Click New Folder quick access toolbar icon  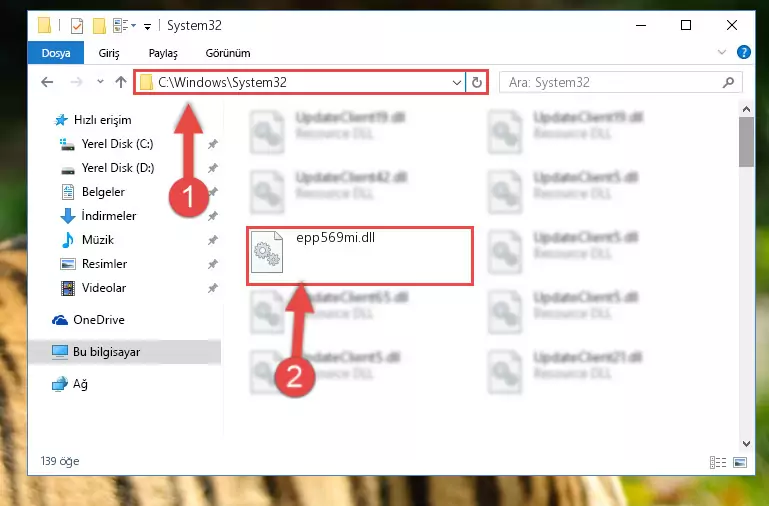point(99,25)
